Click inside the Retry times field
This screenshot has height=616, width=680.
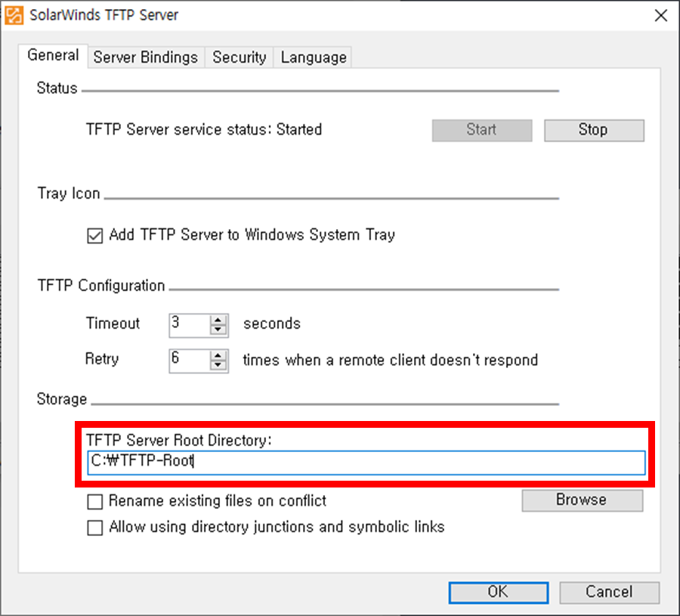pyautogui.click(x=190, y=361)
